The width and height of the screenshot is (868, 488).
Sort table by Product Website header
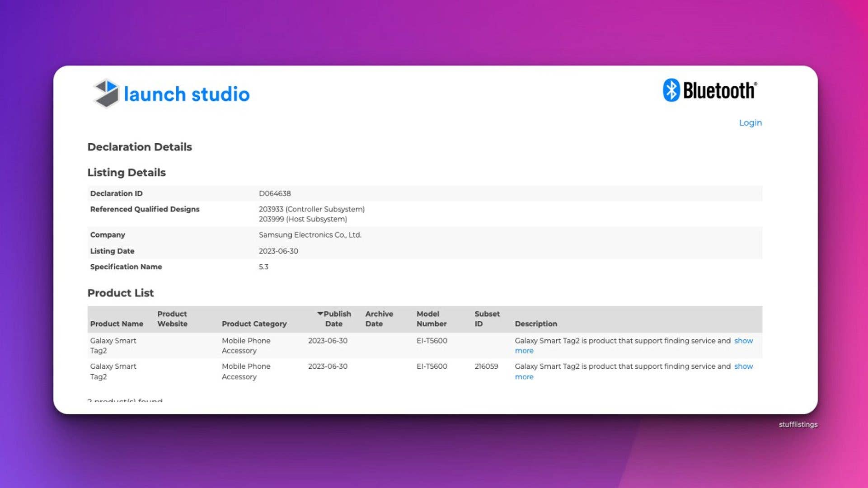point(172,319)
